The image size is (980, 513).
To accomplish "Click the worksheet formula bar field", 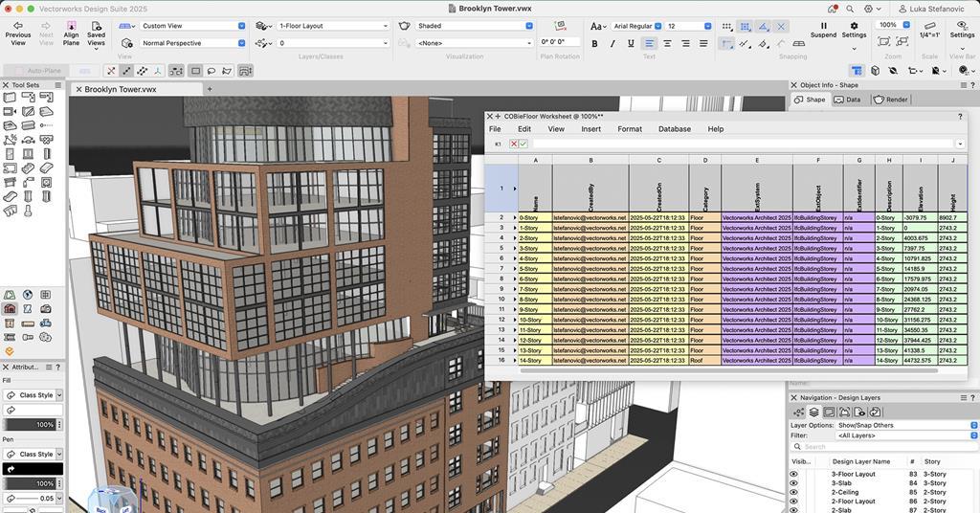I will click(x=744, y=144).
